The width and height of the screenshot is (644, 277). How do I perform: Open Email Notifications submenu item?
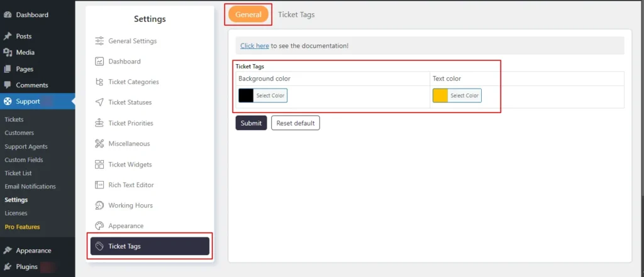click(x=30, y=187)
